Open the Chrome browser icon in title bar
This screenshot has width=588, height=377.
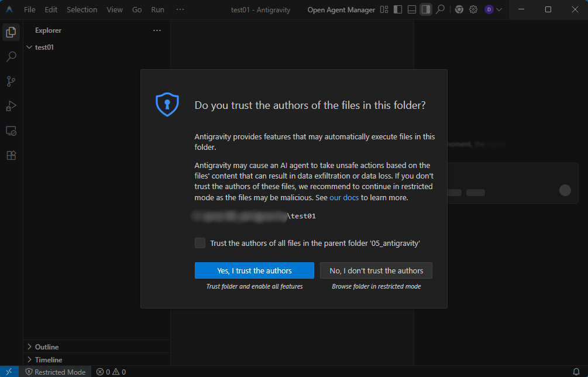[x=459, y=9]
